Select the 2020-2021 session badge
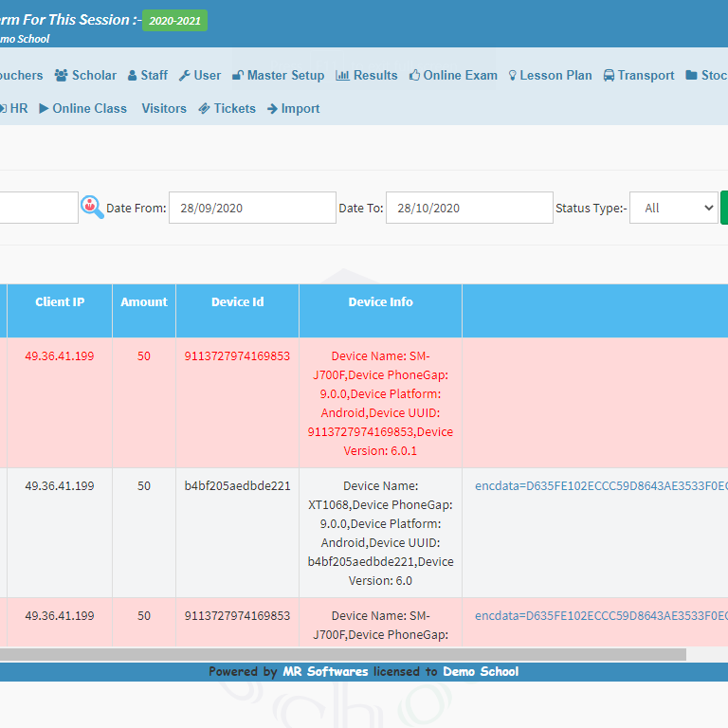Viewport: 728px width, 728px height. tap(174, 20)
